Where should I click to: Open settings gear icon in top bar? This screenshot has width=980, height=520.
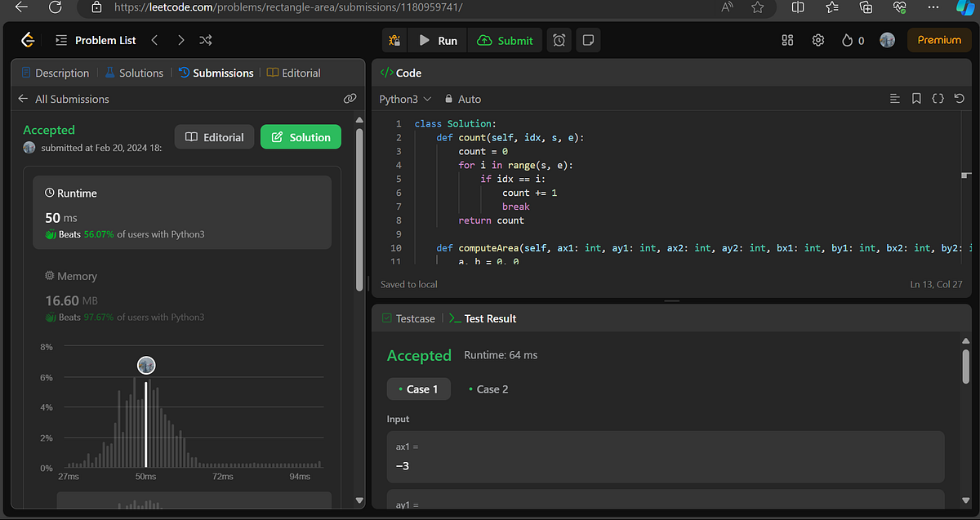tap(817, 40)
